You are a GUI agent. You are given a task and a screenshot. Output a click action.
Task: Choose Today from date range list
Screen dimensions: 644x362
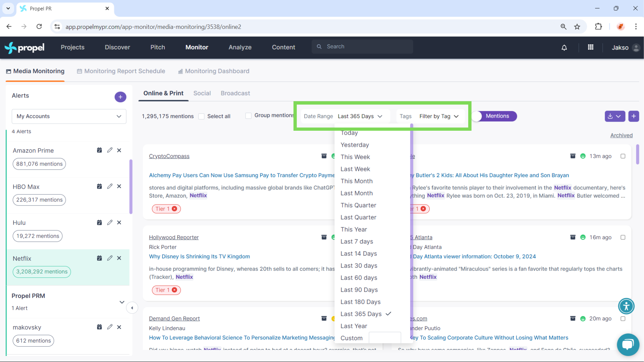pos(349,133)
